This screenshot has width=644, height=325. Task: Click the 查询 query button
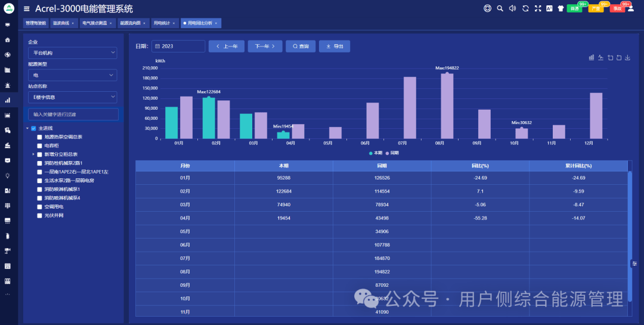[301, 47]
